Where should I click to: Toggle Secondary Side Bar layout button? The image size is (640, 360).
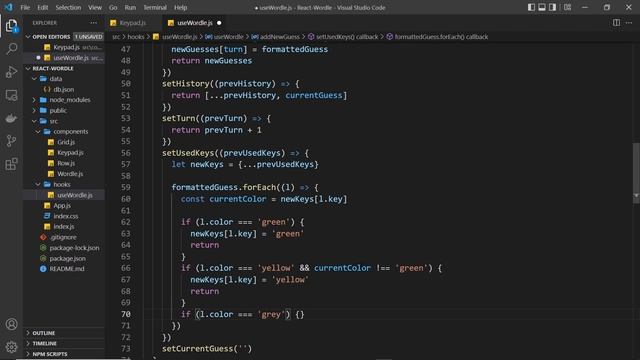pos(552,7)
